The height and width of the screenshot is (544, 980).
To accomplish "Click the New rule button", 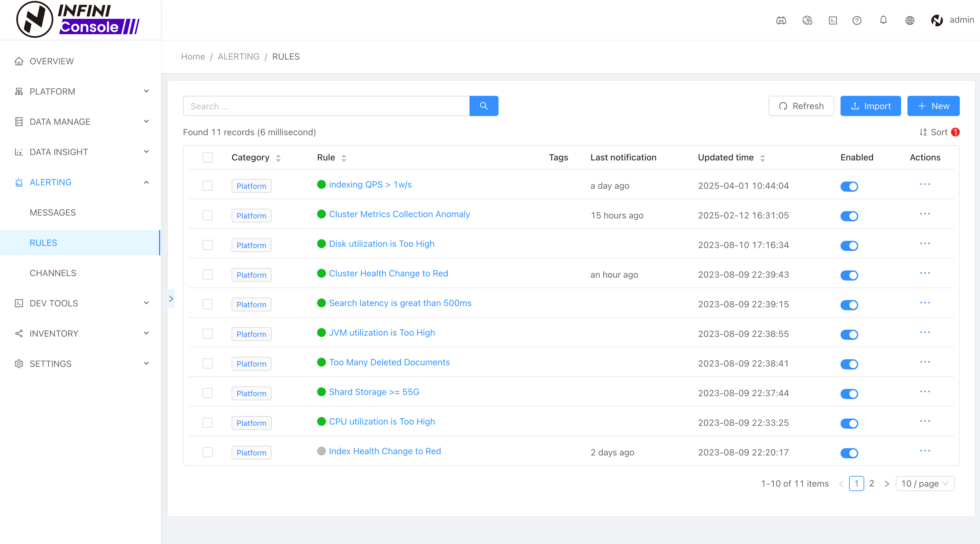I will [933, 106].
